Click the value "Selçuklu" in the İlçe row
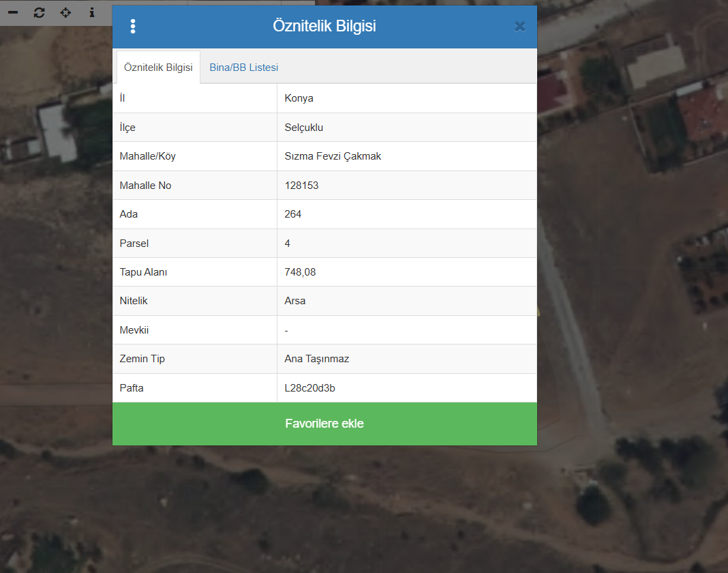 pyautogui.click(x=303, y=128)
